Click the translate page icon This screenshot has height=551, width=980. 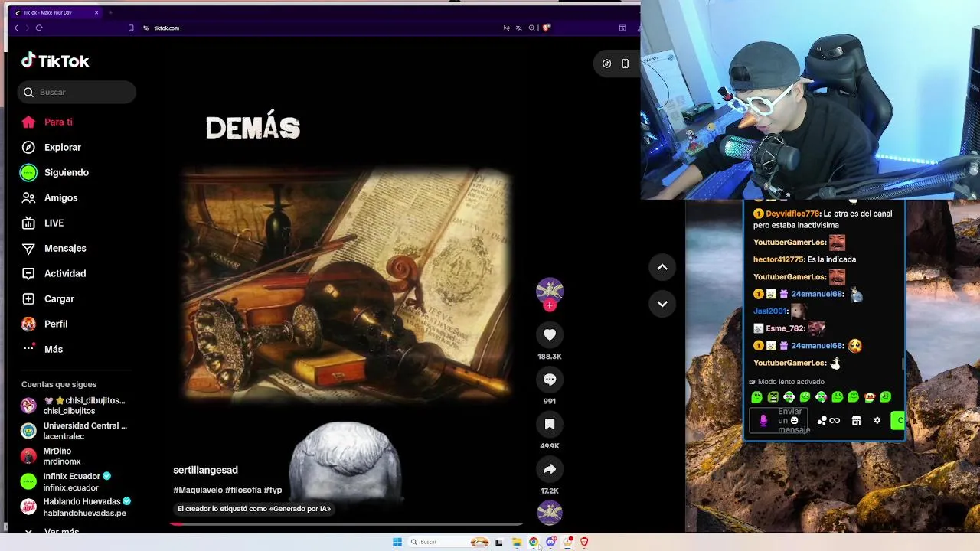tap(519, 28)
